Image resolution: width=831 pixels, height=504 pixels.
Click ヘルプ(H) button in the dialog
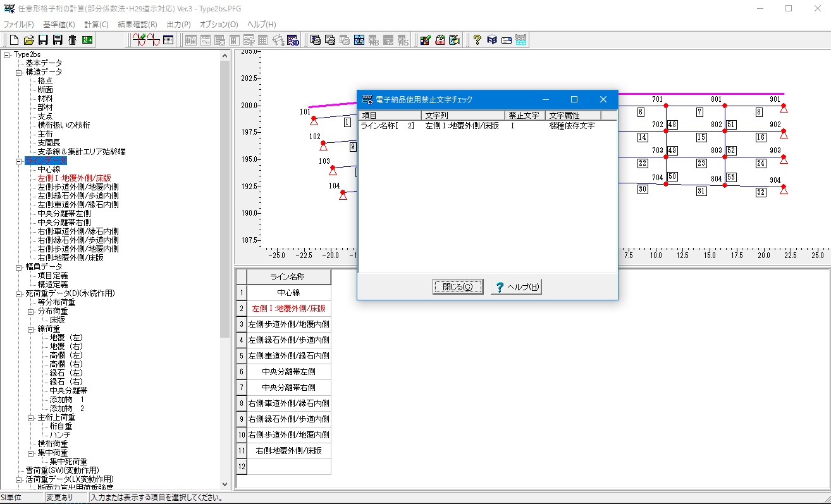(x=517, y=286)
